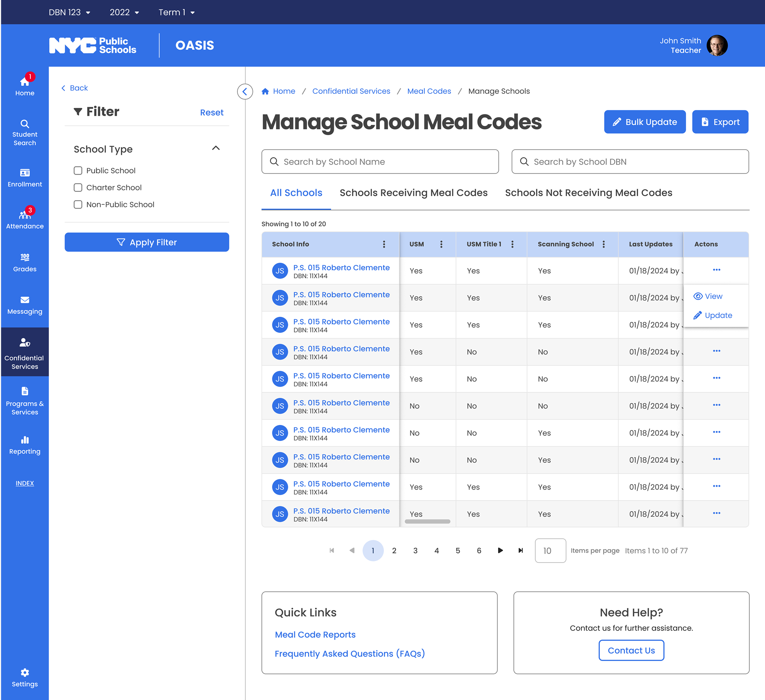Image resolution: width=765 pixels, height=700 pixels.
Task: Go to page 3 of results
Action: [415, 550]
